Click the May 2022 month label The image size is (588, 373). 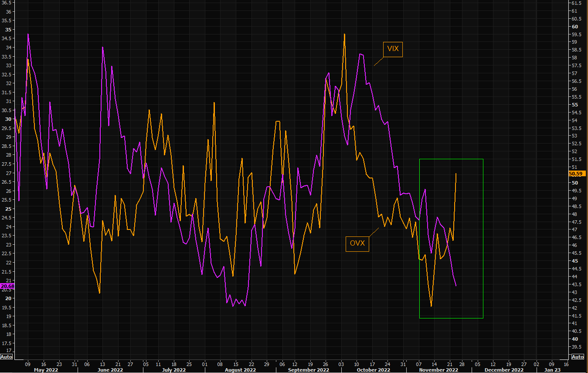(x=45, y=370)
